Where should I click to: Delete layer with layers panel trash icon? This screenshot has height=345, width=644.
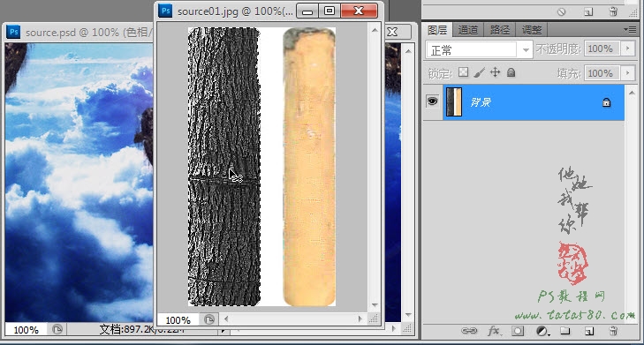pos(613,331)
